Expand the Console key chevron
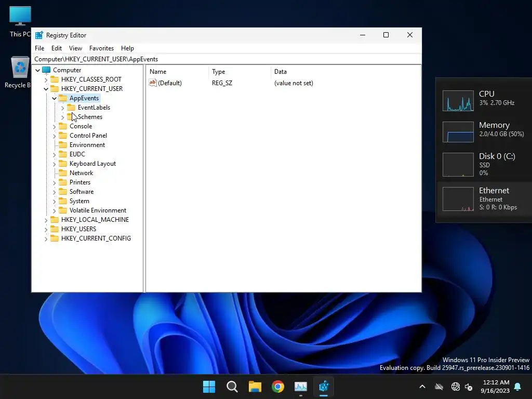532x399 pixels. tap(54, 127)
